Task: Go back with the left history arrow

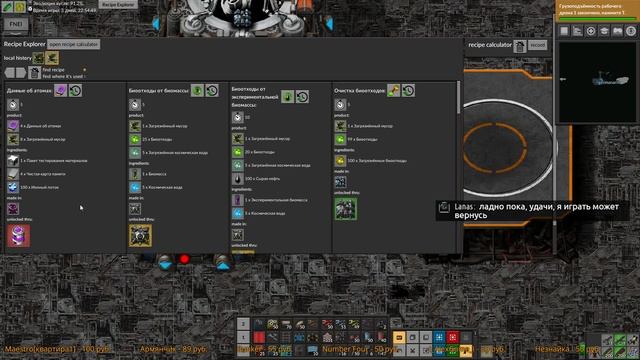Action: pyautogui.click(x=9, y=73)
